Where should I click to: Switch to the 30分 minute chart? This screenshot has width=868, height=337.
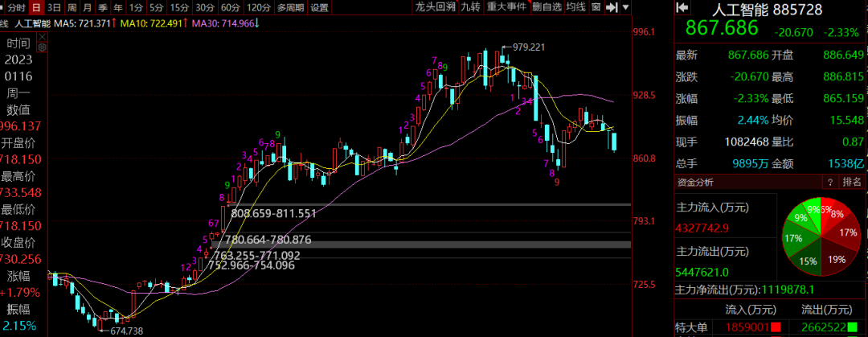(206, 7)
